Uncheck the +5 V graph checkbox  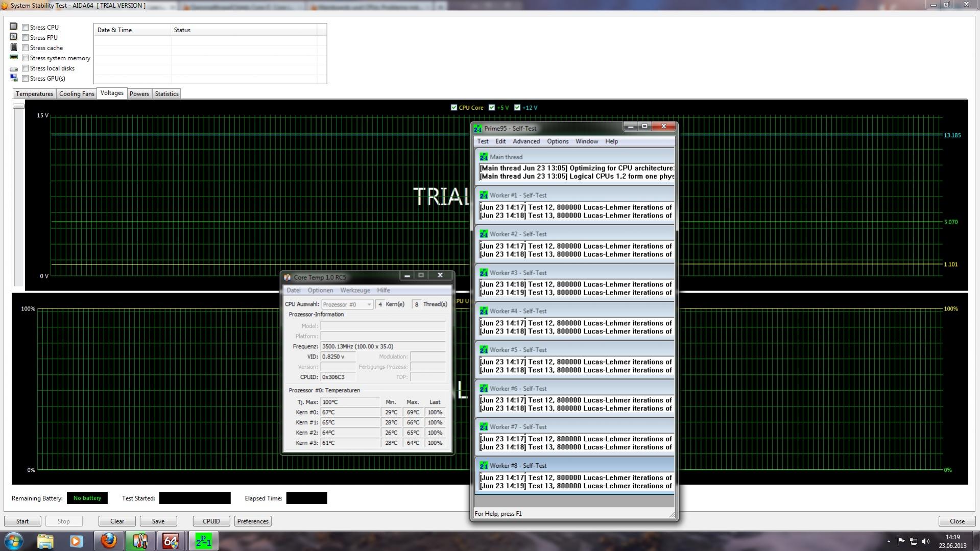[x=492, y=108]
